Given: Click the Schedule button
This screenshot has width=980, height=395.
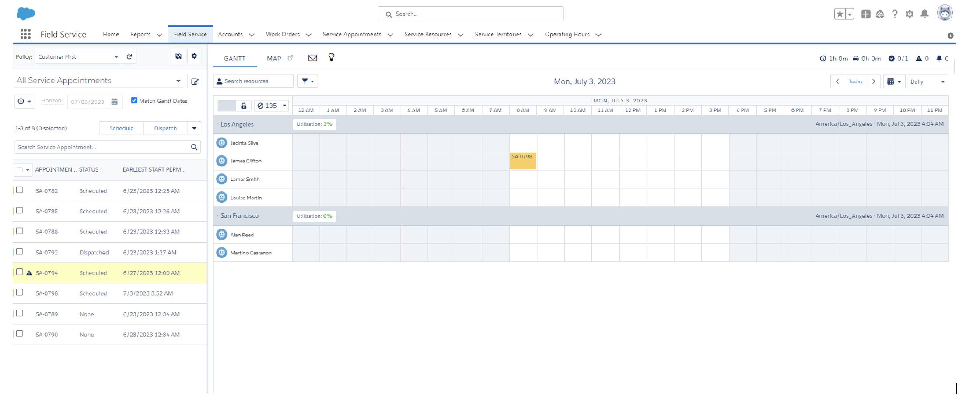Looking at the screenshot, I should (x=122, y=128).
